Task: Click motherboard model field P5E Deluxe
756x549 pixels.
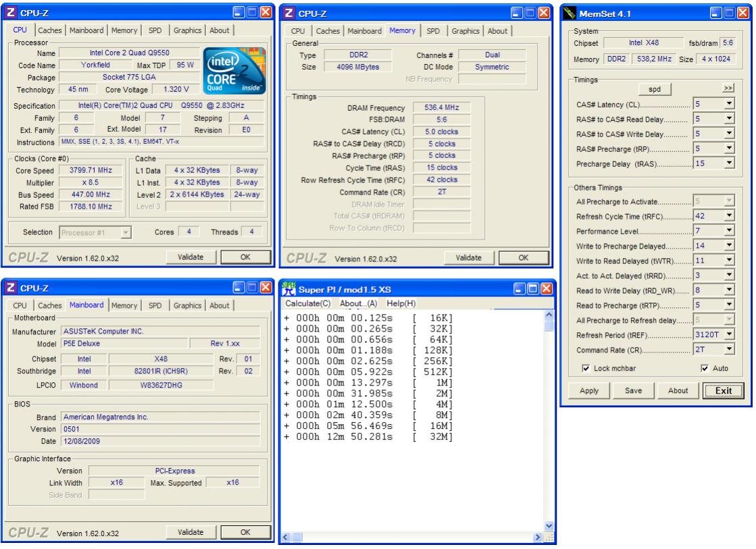Action: (124, 344)
